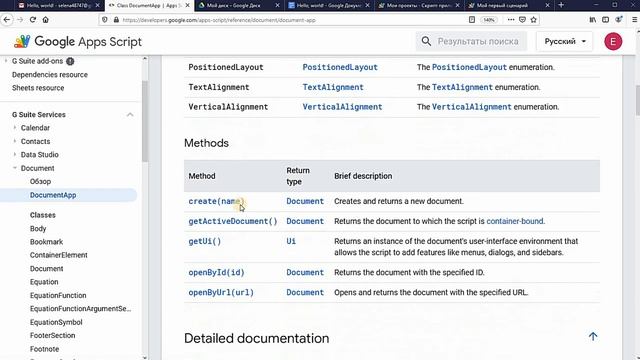640x360 pixels.
Task: Click the page vertical scrollbar thumb
Action: click(637, 100)
